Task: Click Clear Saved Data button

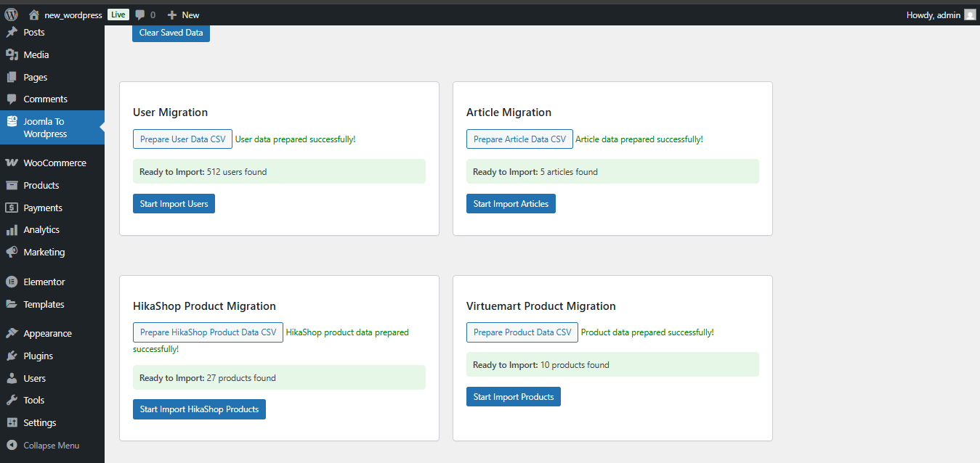Action: tap(171, 33)
